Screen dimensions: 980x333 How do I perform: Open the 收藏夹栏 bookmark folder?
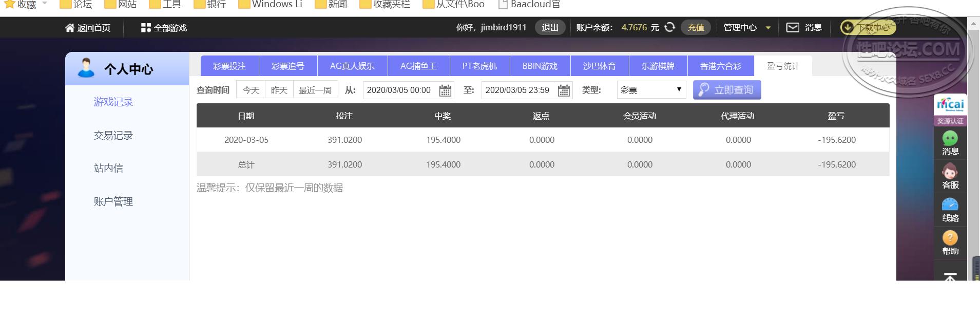(x=385, y=4)
